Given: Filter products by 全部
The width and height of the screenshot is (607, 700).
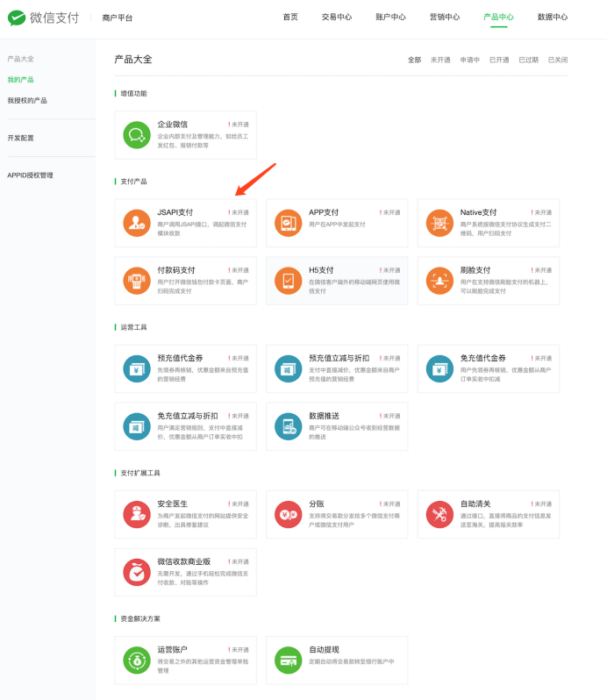Looking at the screenshot, I should (x=415, y=60).
